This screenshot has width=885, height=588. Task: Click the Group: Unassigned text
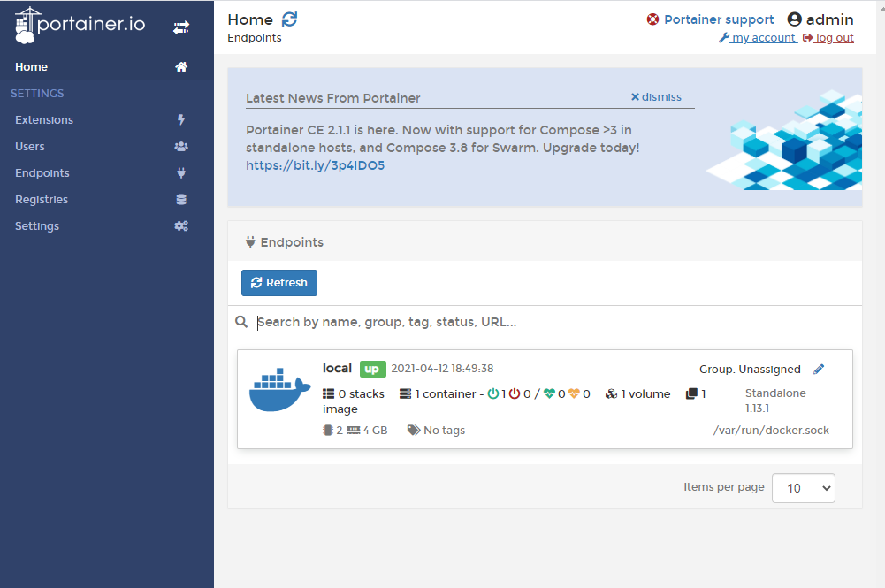coord(750,369)
